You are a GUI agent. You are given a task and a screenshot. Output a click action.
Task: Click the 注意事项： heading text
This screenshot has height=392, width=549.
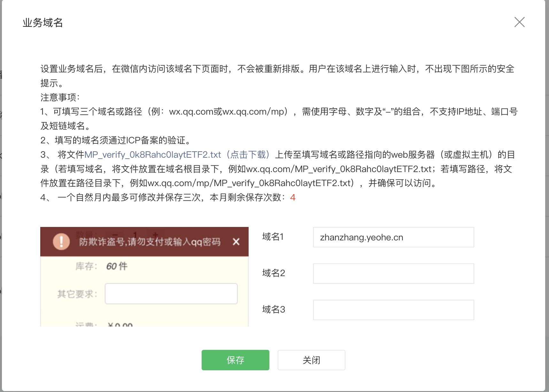[x=60, y=97]
